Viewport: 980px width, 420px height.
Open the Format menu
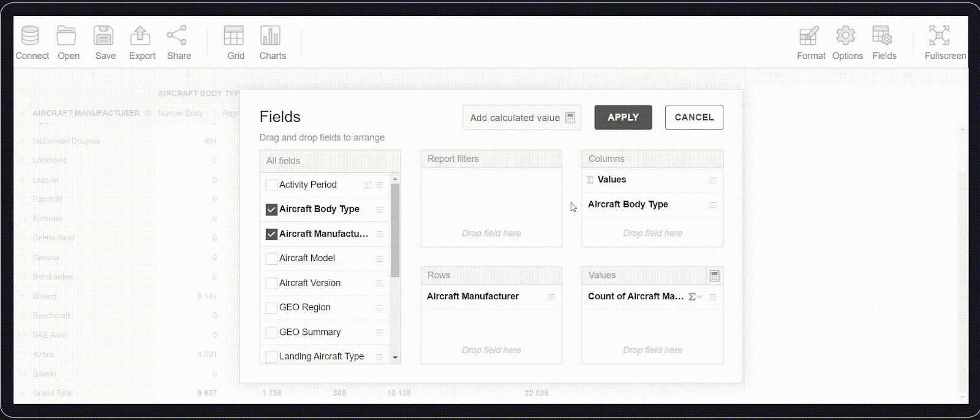tap(810, 43)
